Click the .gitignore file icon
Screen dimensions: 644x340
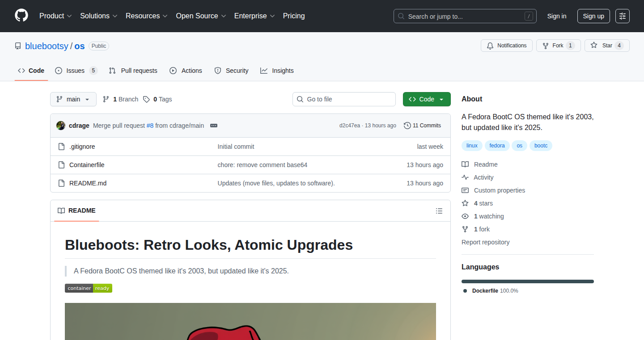point(62,147)
